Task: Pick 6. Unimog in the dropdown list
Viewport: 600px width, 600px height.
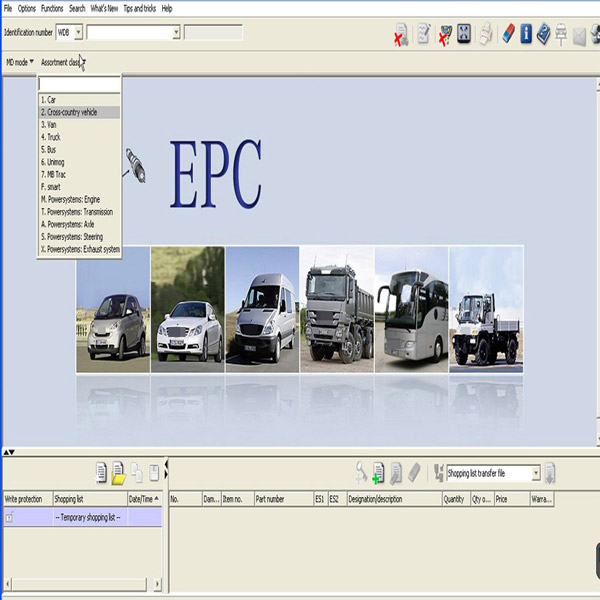Action: point(79,162)
